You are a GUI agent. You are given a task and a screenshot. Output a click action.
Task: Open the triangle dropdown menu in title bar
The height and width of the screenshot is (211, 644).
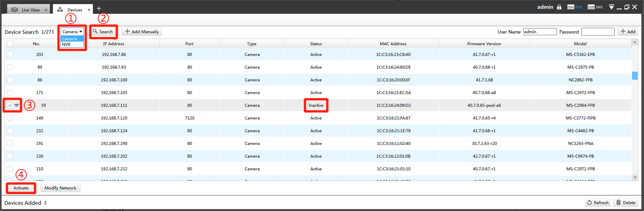click(x=611, y=7)
